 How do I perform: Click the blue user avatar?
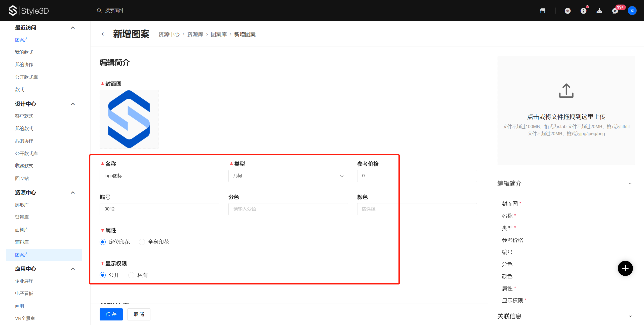[x=632, y=11]
